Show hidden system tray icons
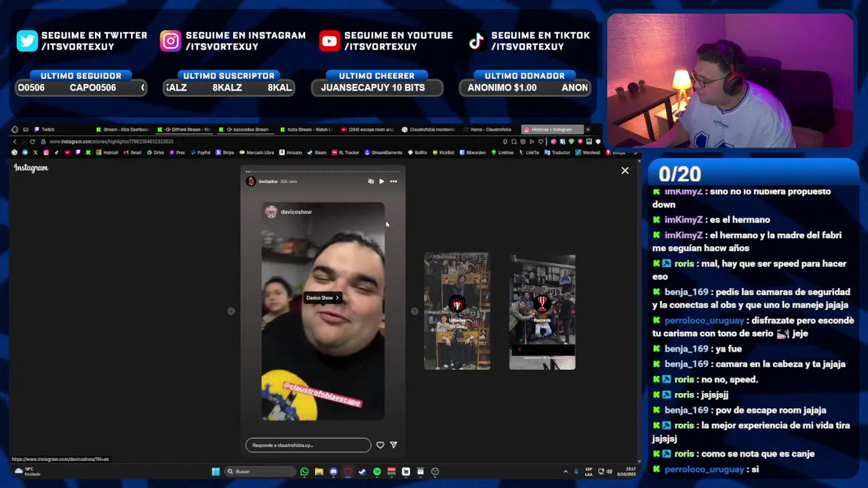The image size is (868, 488). pyautogui.click(x=566, y=471)
